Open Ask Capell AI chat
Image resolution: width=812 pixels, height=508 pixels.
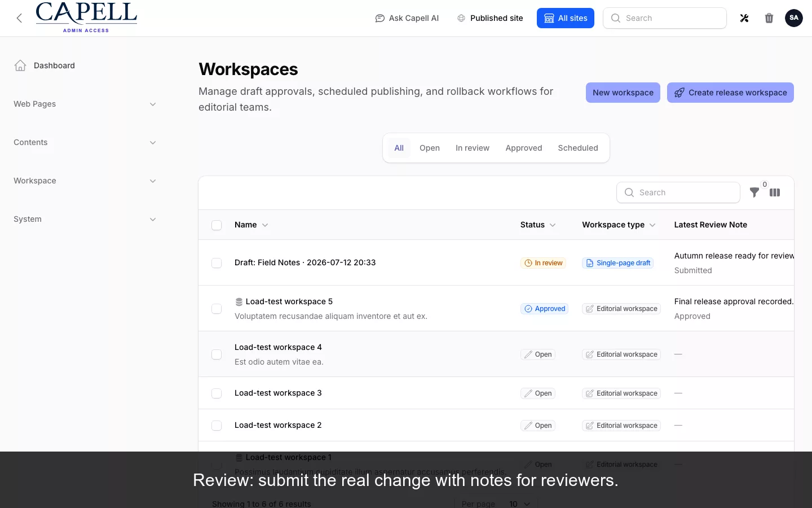[407, 18]
